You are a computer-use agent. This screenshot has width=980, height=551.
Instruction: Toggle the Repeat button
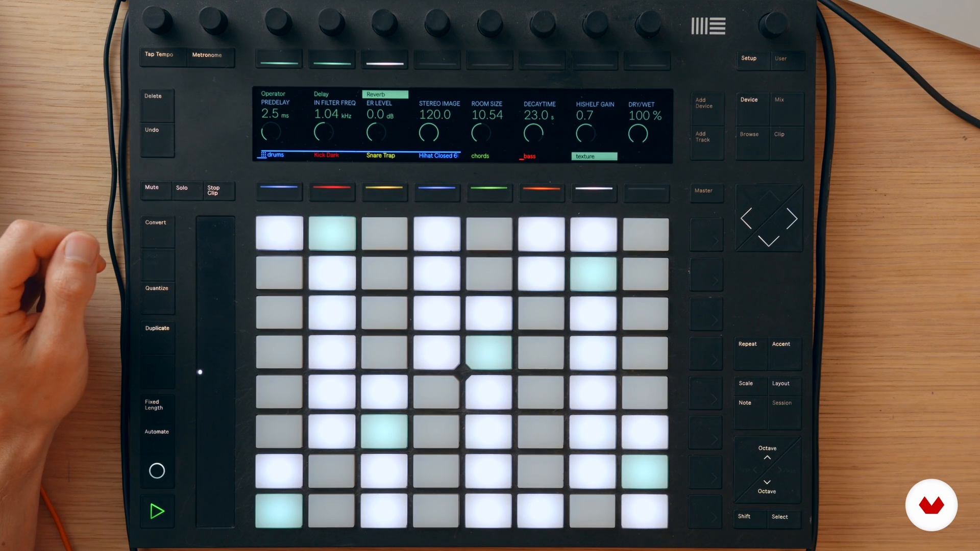751,353
